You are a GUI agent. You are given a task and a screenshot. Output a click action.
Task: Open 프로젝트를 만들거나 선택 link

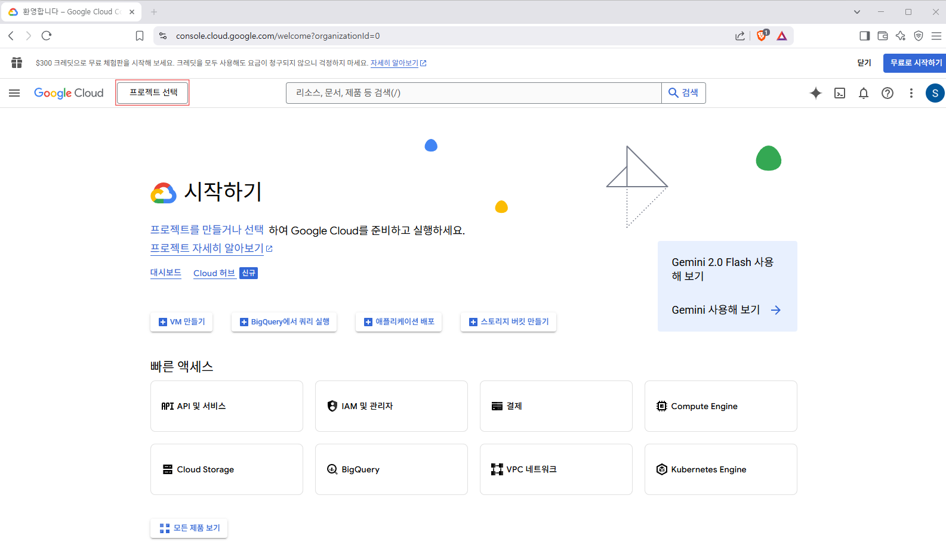(207, 230)
